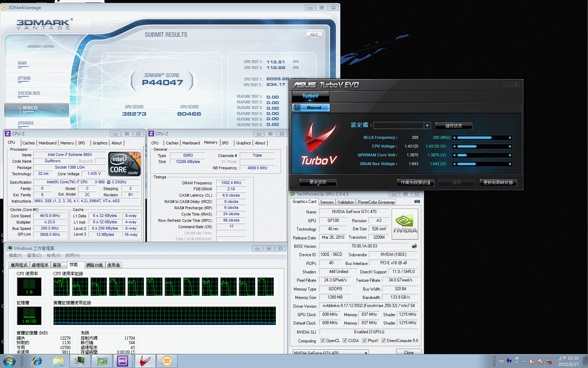Screen dimensions: 588x368
Task: Click the GPU-Z save BIOS chip icon
Action: pyautogui.click(x=414, y=246)
